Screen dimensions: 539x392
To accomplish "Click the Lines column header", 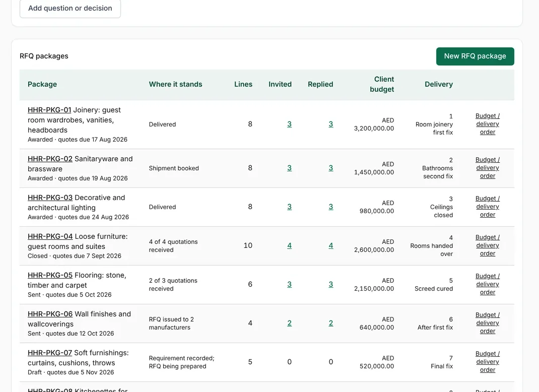I will [243, 85].
